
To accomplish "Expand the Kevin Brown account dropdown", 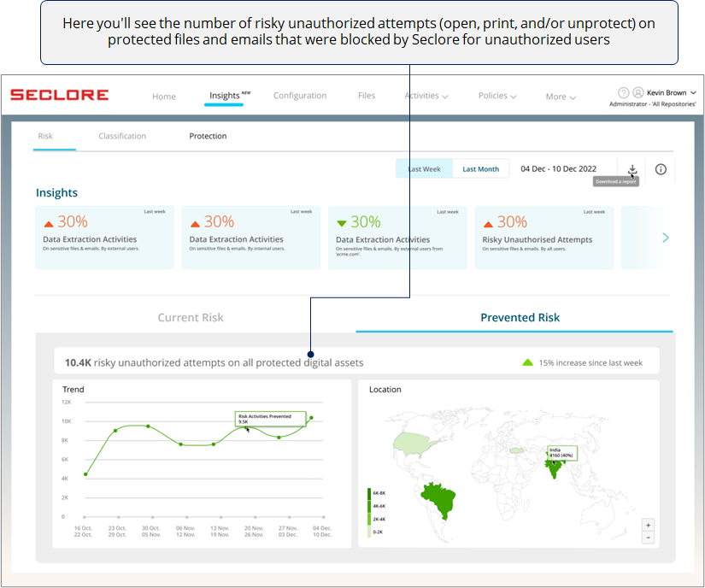I will point(693,92).
